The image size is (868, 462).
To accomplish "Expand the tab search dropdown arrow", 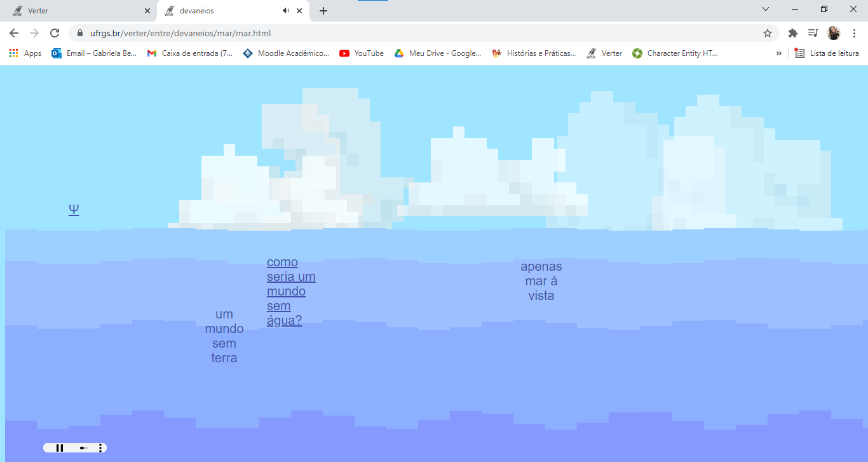I will pos(766,10).
